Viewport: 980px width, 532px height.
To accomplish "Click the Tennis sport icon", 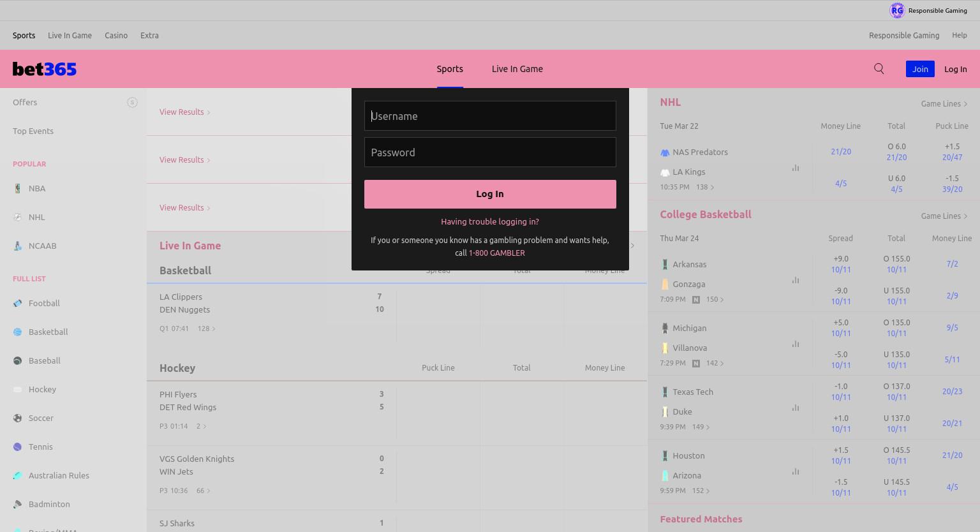I will pyautogui.click(x=17, y=447).
